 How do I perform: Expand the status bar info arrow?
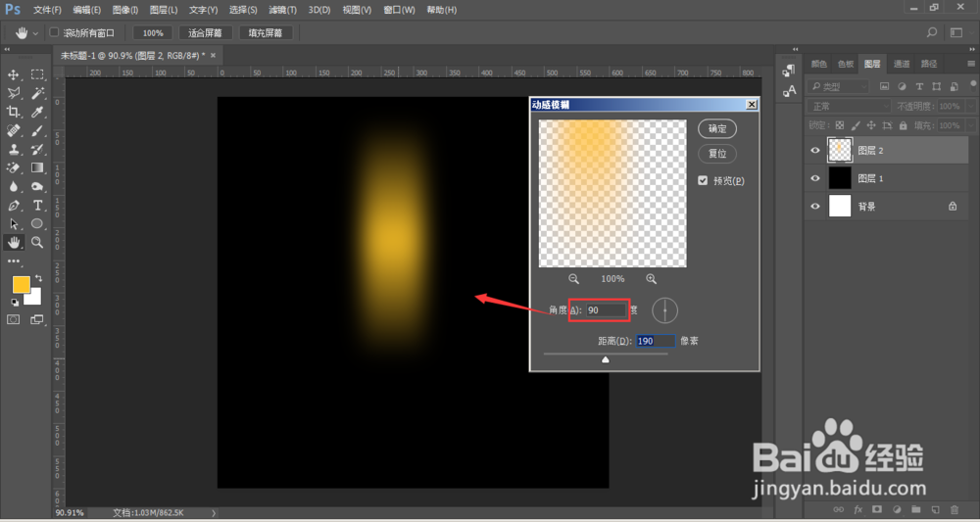[x=214, y=512]
